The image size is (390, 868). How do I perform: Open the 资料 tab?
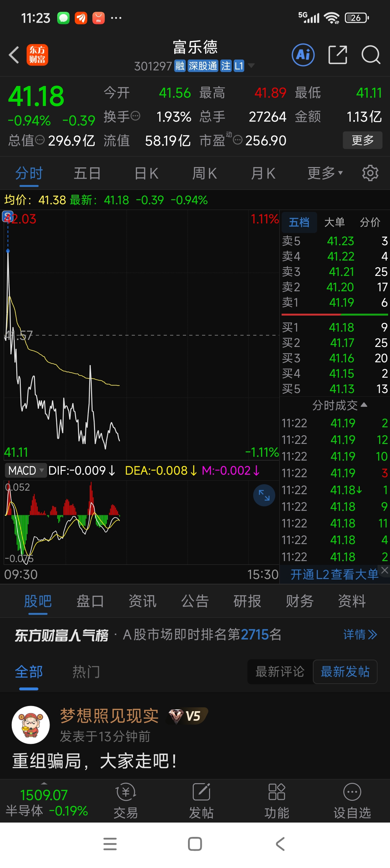point(352,601)
